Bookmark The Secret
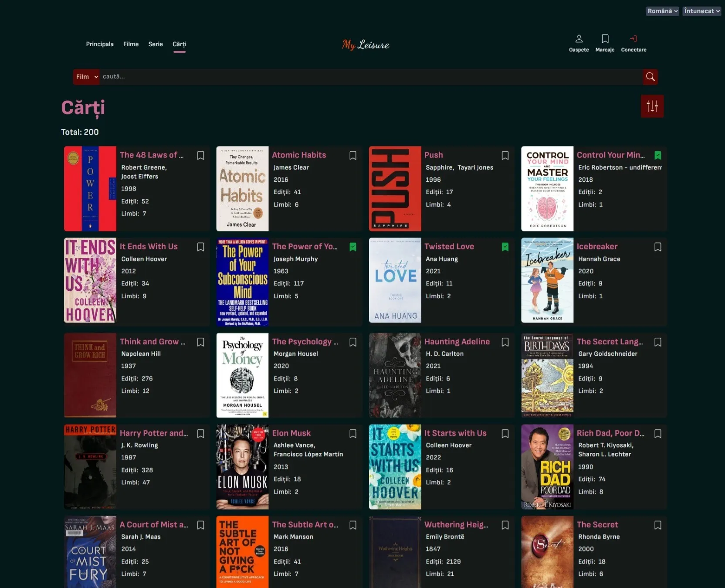 [x=658, y=525]
